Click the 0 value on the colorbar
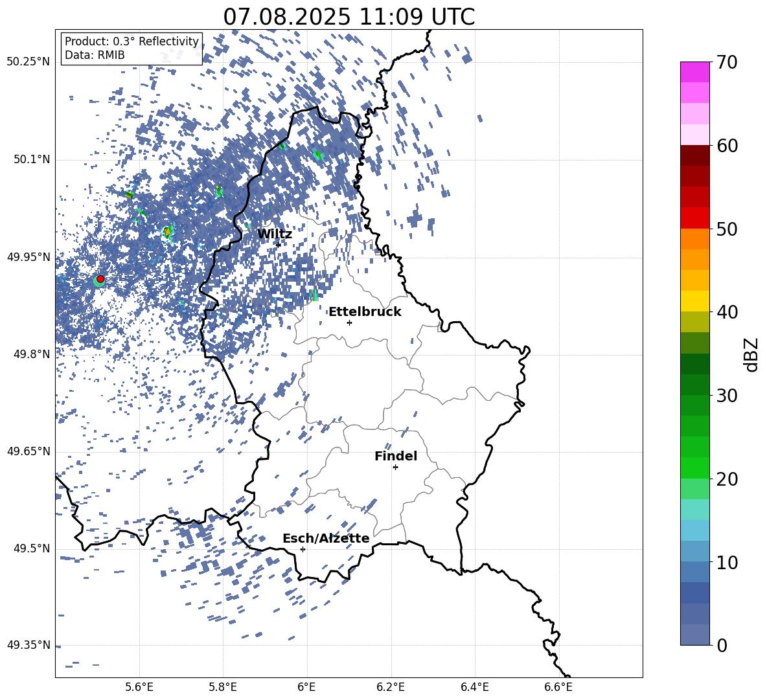 pyautogui.click(x=722, y=646)
